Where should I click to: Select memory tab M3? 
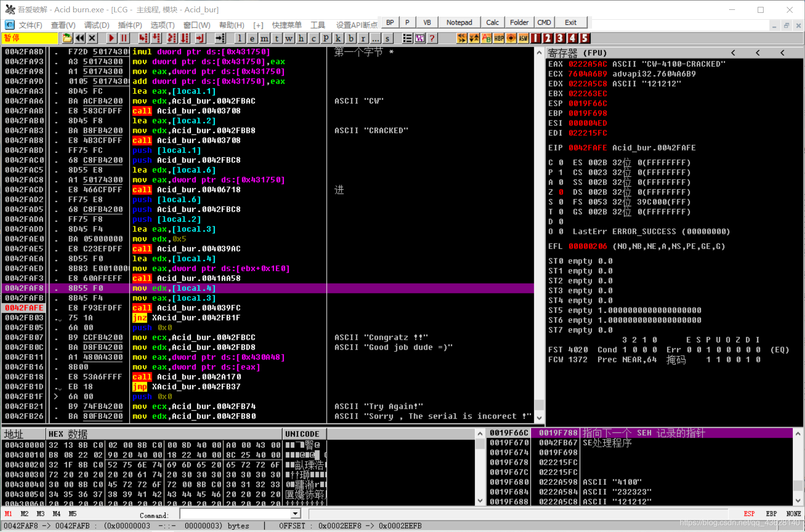coord(40,514)
